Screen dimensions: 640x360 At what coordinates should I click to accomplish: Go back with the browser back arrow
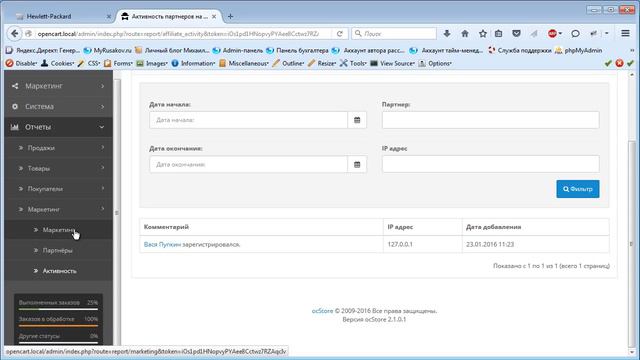point(15,33)
